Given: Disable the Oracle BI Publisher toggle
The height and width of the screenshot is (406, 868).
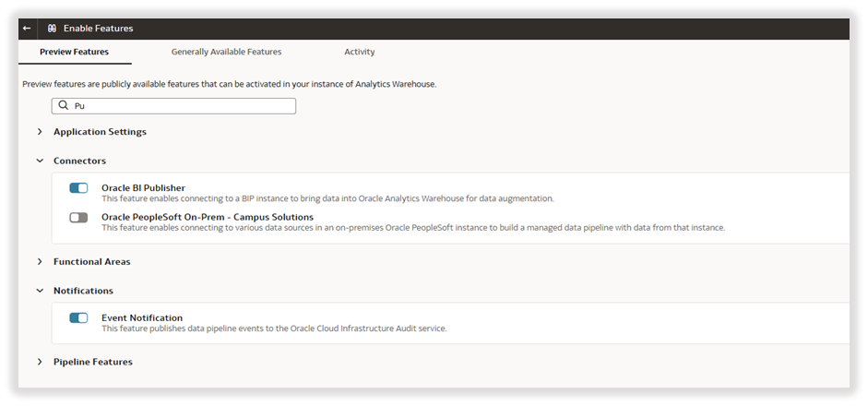Looking at the screenshot, I should [78, 188].
